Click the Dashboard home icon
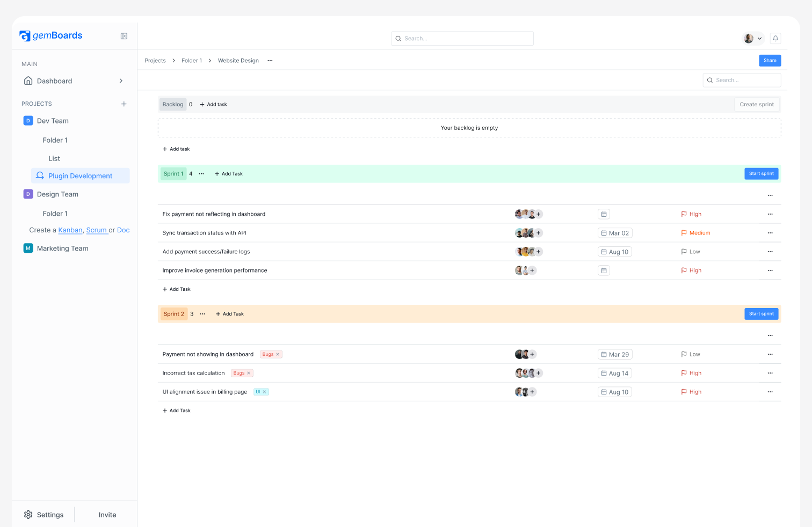Viewport: 812px width, 527px height. pyautogui.click(x=28, y=80)
